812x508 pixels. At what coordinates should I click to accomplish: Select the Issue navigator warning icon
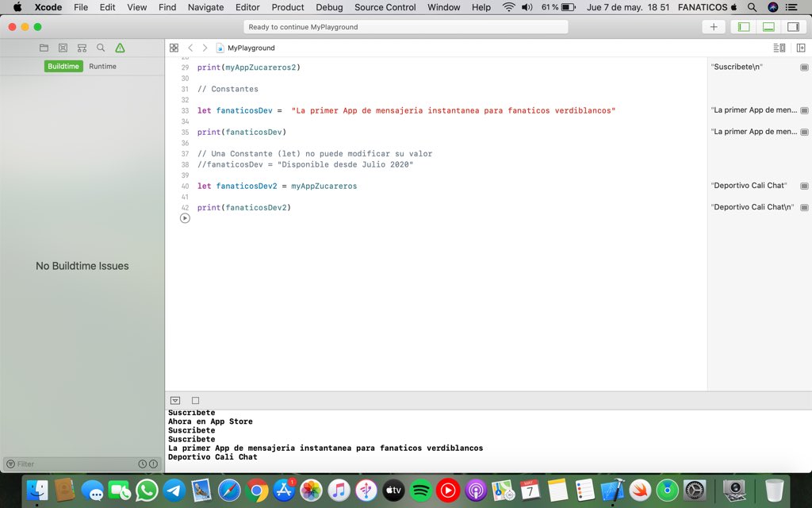pyautogui.click(x=121, y=48)
